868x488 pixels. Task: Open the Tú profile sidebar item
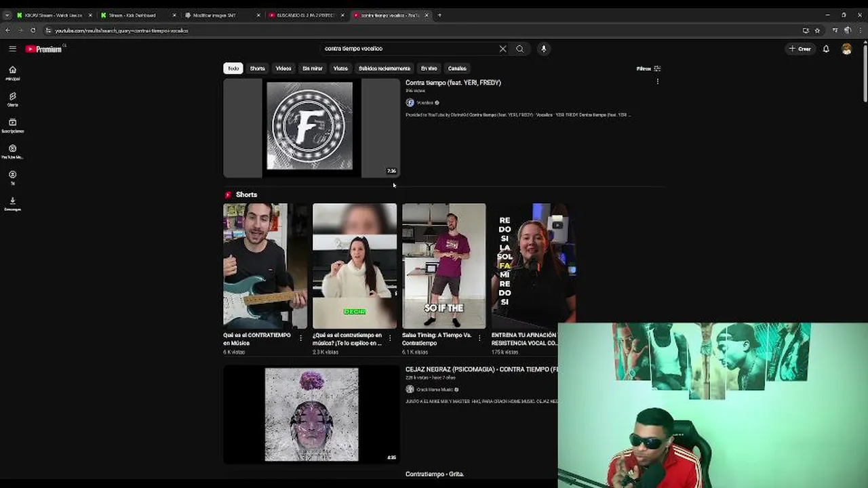tap(12, 178)
